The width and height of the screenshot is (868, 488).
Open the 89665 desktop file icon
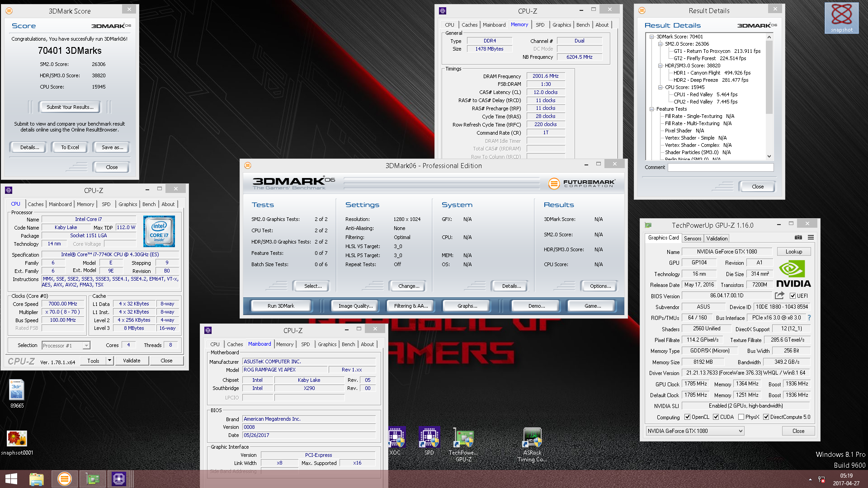pos(17,394)
